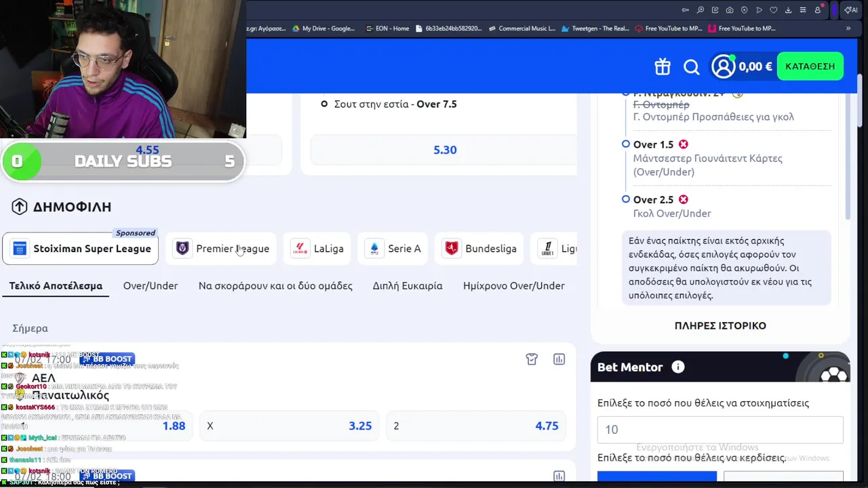Open My Drive - Google bookmark
The image size is (868, 488).
coord(323,28)
